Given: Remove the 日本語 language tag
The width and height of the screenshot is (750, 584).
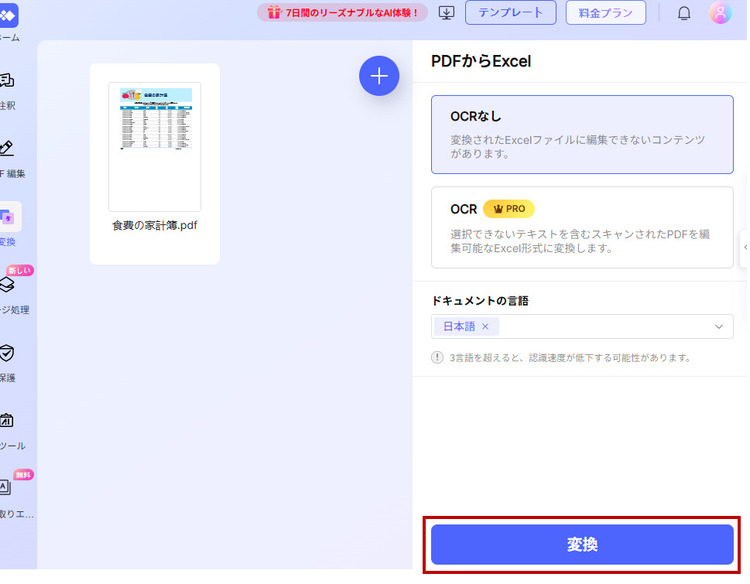Looking at the screenshot, I should tap(485, 326).
